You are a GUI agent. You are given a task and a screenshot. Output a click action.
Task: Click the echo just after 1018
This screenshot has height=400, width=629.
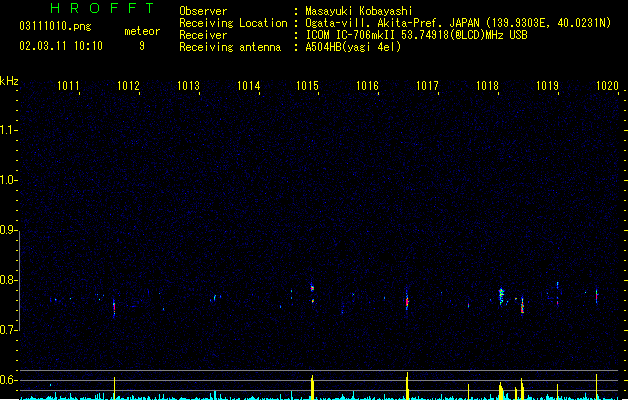coord(501,296)
